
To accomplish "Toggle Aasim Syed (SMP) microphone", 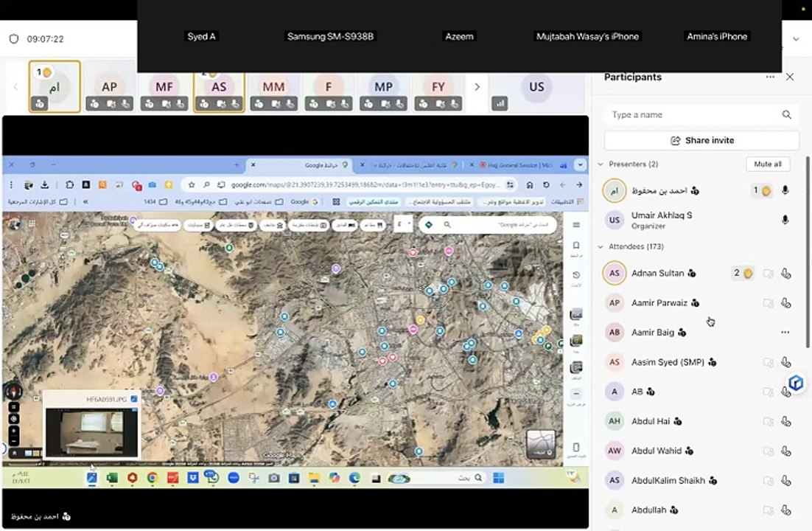I will coord(786,362).
